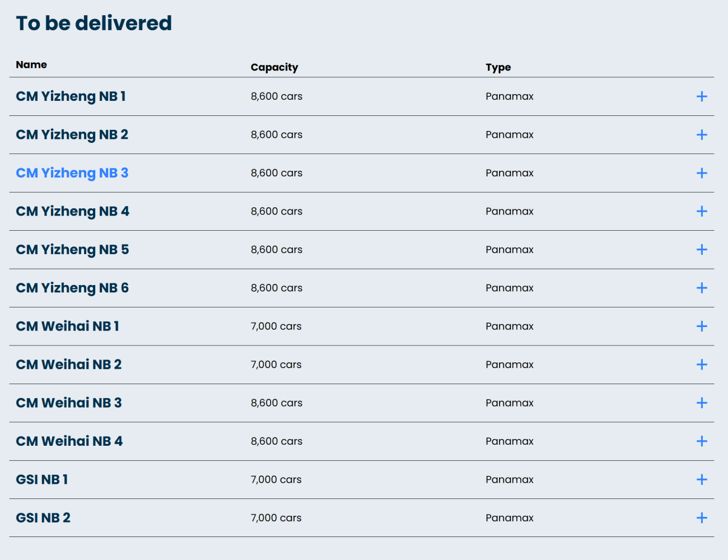Select the CM Yizheng NB 1 vessel name
The height and width of the screenshot is (560, 728).
(x=71, y=96)
